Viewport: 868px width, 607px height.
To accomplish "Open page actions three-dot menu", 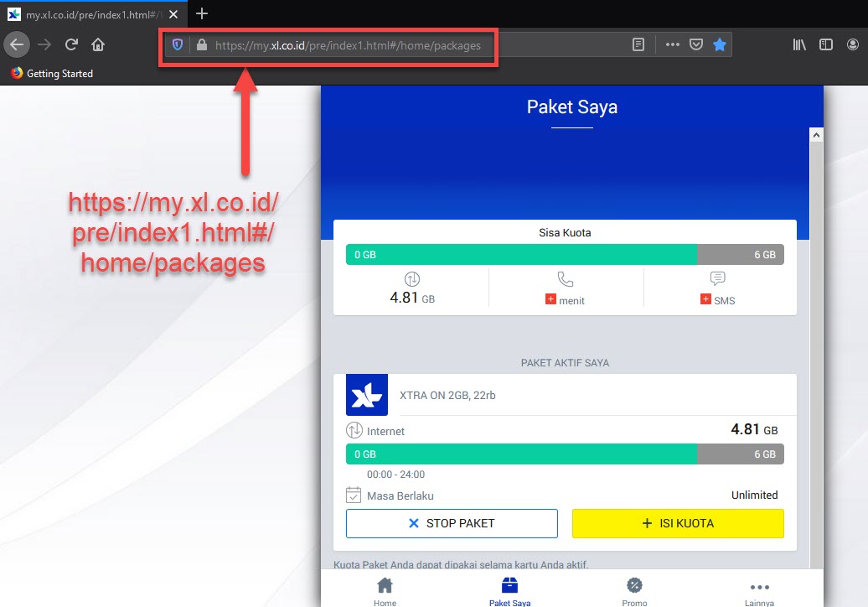I will (673, 44).
